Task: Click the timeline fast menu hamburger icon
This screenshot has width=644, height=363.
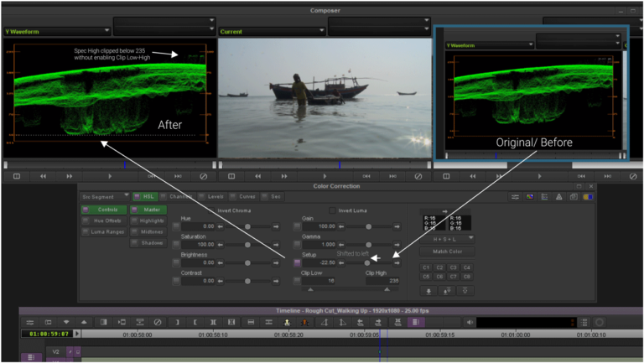Action: coord(30,323)
